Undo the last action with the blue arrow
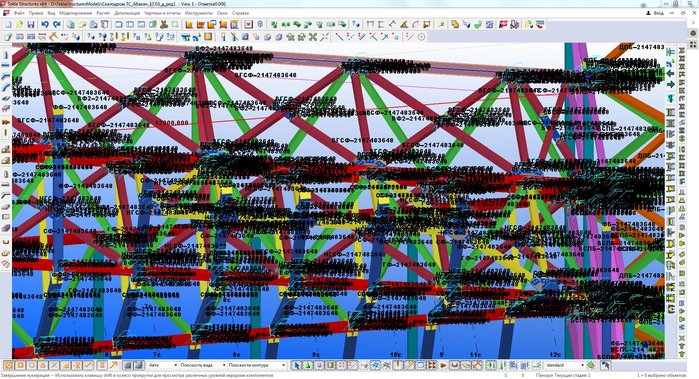 point(45,25)
